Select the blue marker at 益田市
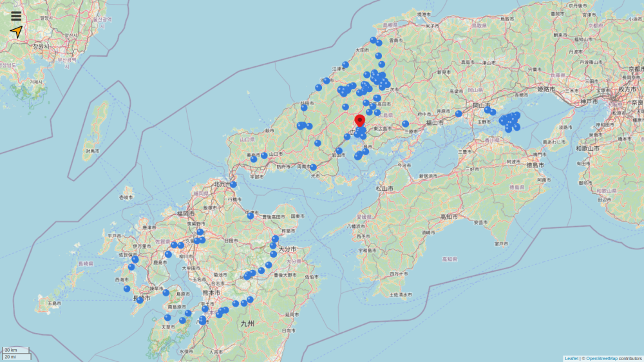Viewport: 644px width, 362px height. (304, 108)
